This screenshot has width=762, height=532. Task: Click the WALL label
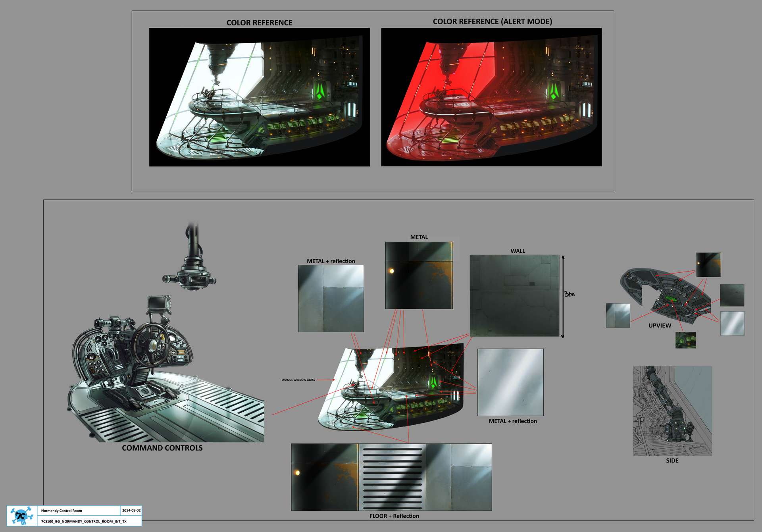(x=518, y=251)
